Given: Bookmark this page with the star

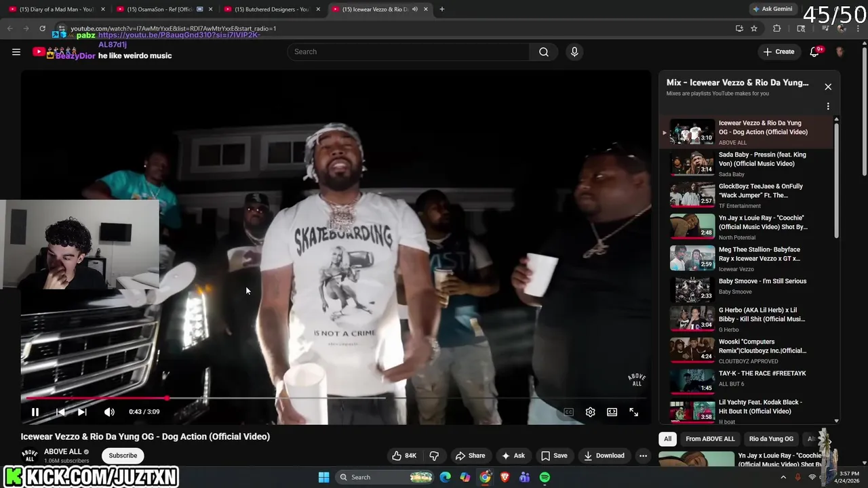Looking at the screenshot, I should point(754,28).
